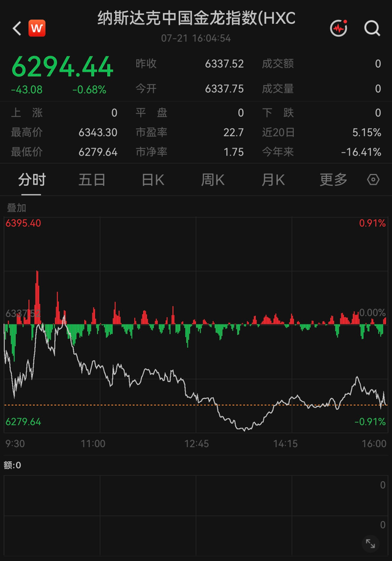392x561 pixels.
Task: Tap the 近20日 value 5.15%
Action: [367, 132]
